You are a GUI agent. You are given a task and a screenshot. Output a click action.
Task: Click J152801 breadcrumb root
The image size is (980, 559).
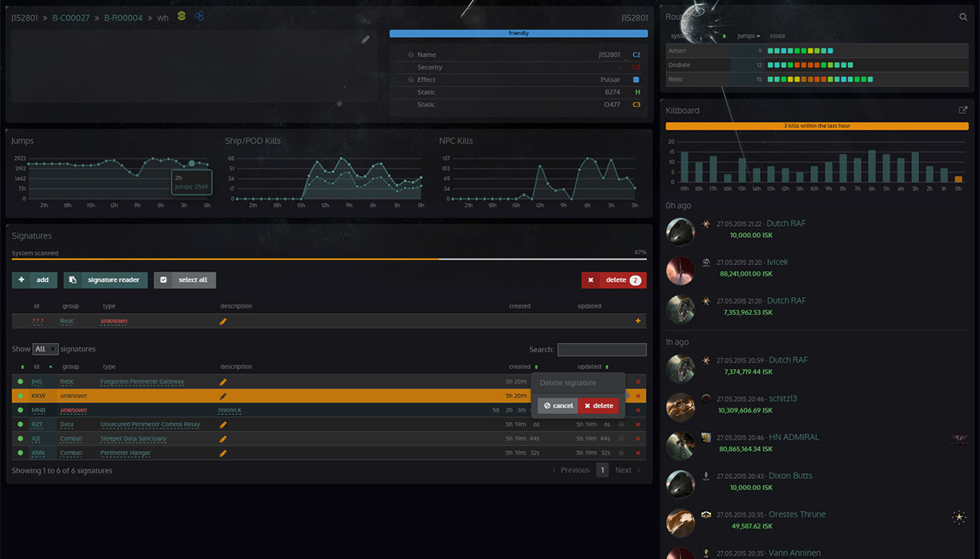click(25, 18)
